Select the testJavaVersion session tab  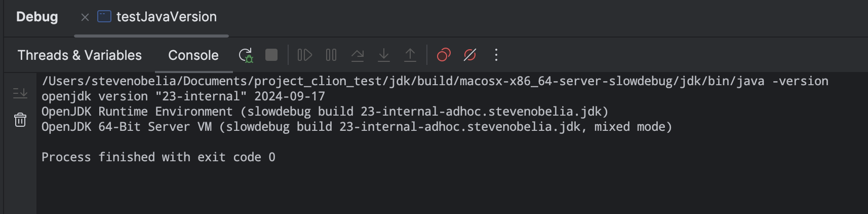(166, 17)
